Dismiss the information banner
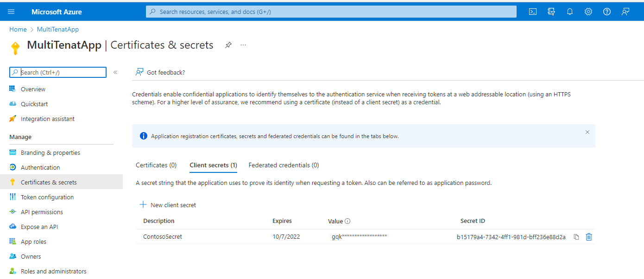644x279 pixels. [x=587, y=132]
